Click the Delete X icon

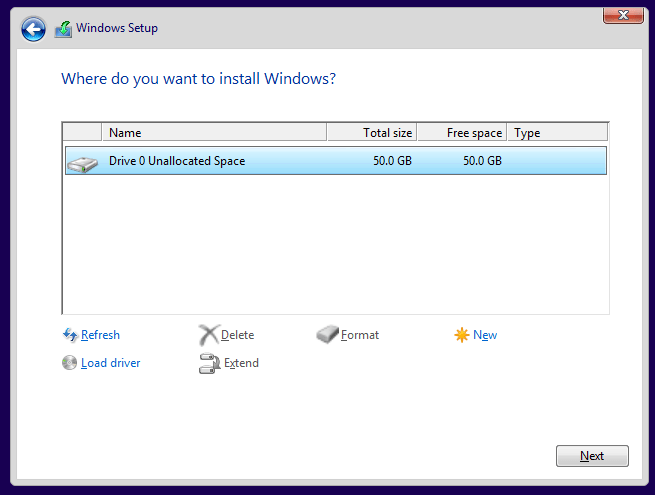tap(208, 335)
